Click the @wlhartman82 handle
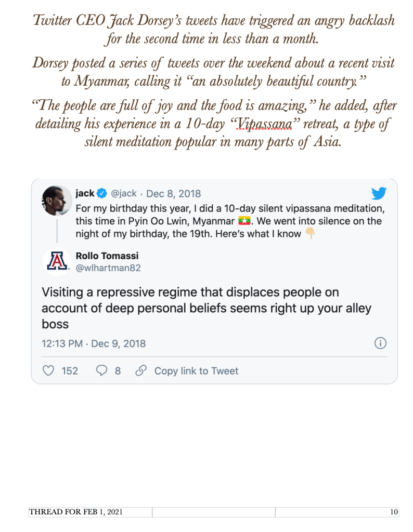413x532 pixels. [x=108, y=268]
